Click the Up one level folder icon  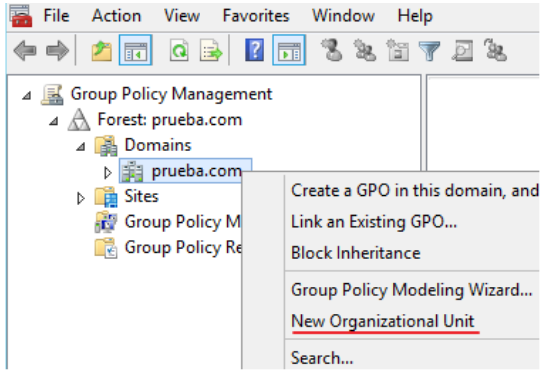(102, 51)
